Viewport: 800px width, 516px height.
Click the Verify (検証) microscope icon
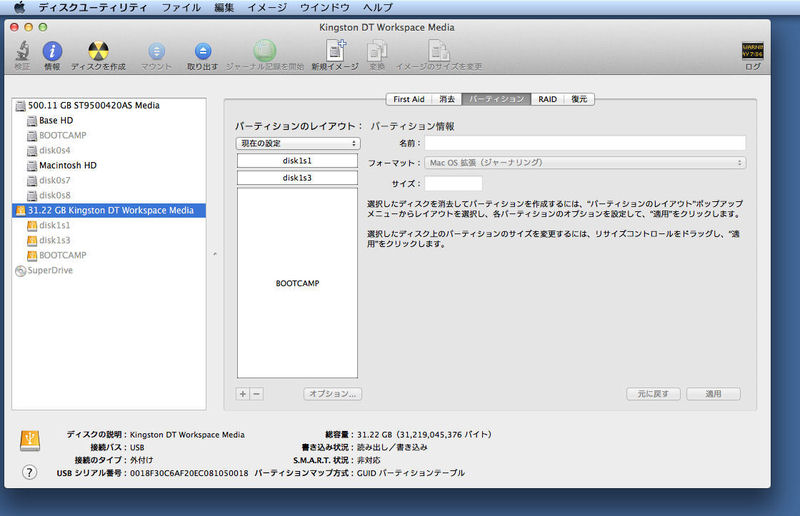tap(22, 51)
